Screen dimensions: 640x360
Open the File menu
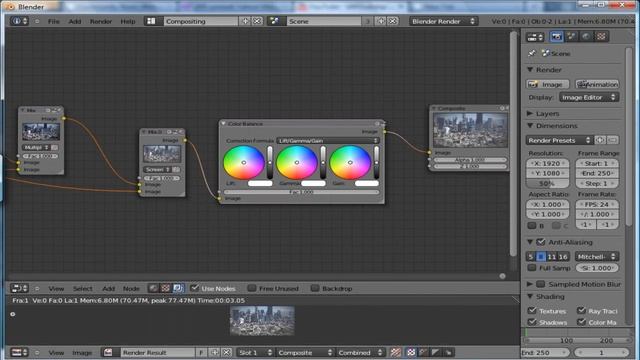pyautogui.click(x=53, y=21)
